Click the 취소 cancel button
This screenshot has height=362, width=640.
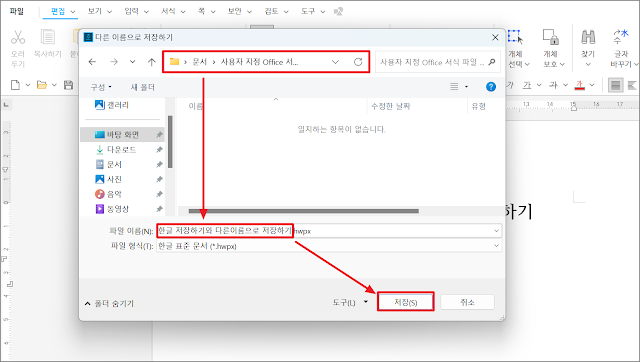tap(467, 302)
